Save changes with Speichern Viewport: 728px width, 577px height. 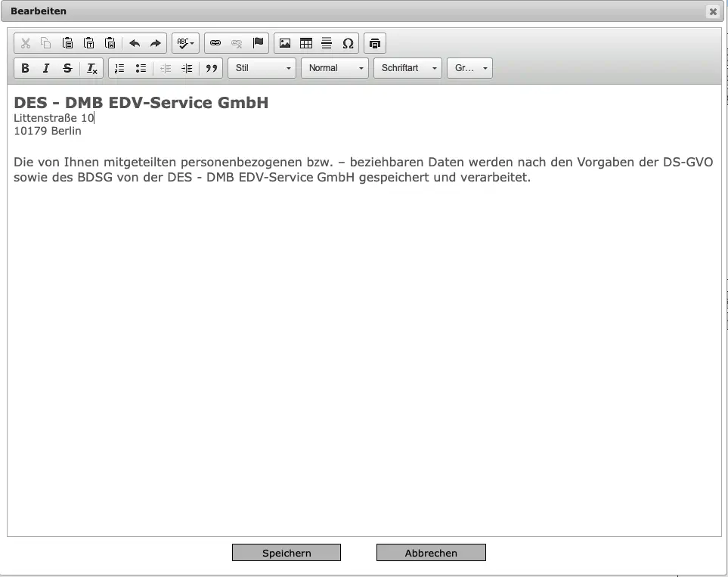[x=287, y=552]
